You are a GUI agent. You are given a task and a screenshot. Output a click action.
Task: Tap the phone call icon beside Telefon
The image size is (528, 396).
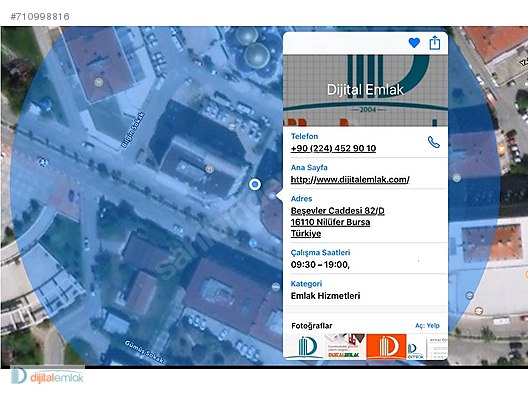(x=433, y=142)
